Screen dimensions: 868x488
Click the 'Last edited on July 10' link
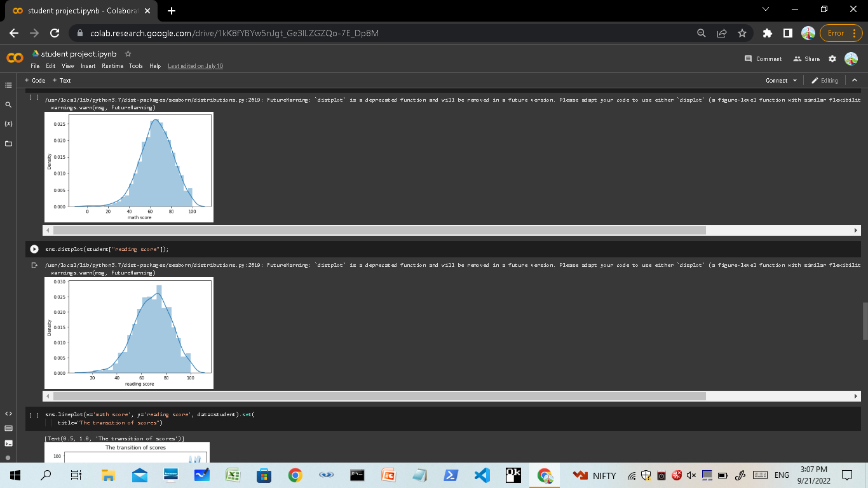click(x=195, y=66)
